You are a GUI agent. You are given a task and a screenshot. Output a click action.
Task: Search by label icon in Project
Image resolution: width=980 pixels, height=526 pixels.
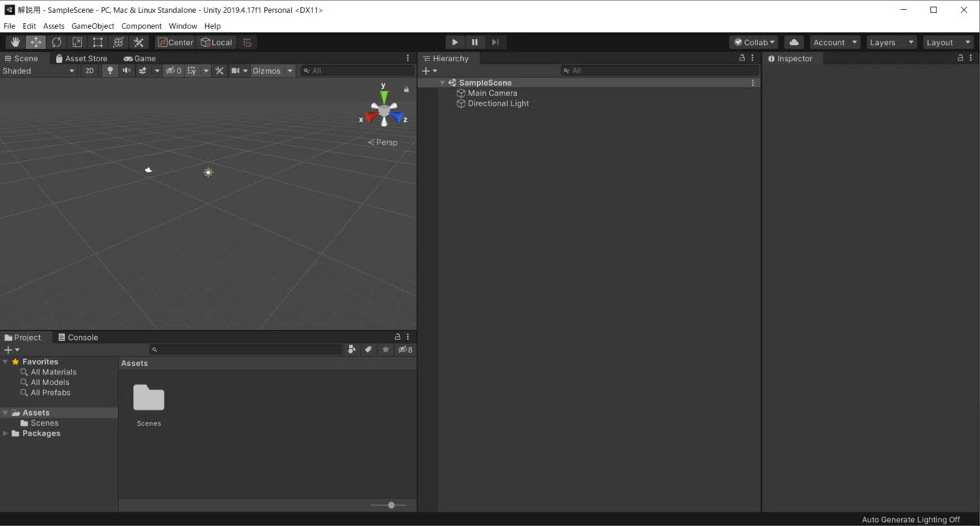368,349
